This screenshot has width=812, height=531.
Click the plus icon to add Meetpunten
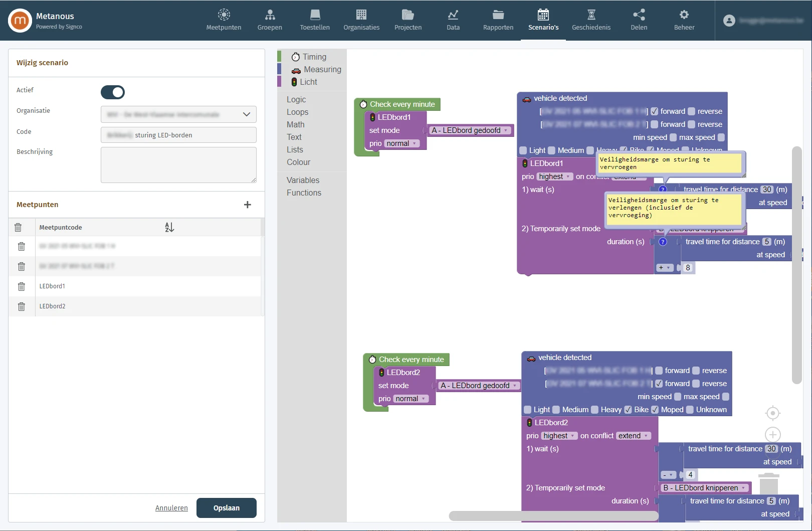tap(247, 205)
